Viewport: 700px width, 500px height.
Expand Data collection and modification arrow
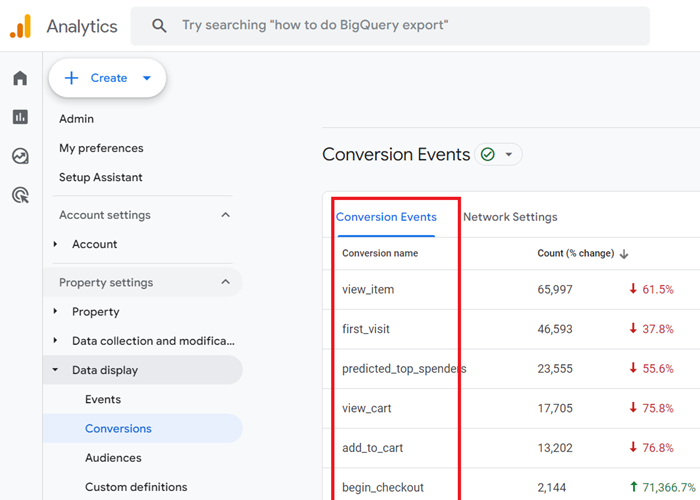pos(55,341)
